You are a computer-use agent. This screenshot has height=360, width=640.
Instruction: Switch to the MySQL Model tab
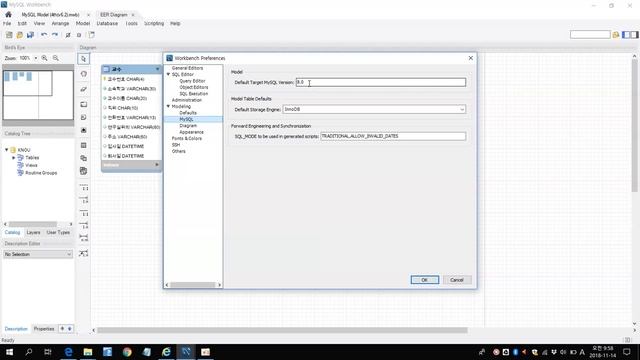coord(50,15)
